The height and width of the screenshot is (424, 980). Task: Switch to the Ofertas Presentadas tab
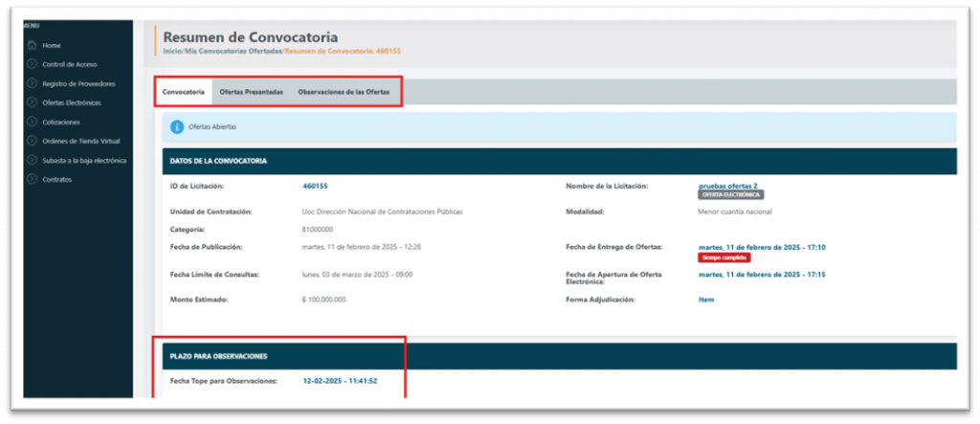tap(252, 92)
